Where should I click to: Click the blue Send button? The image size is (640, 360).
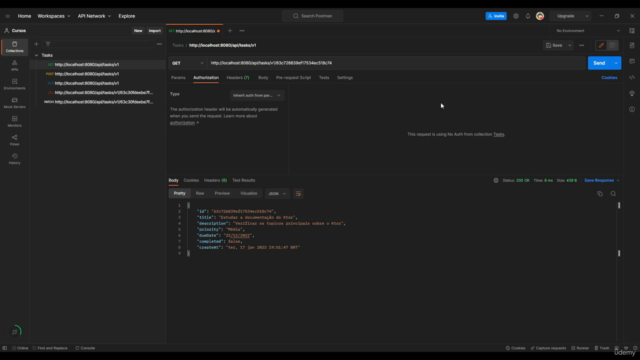pos(599,63)
